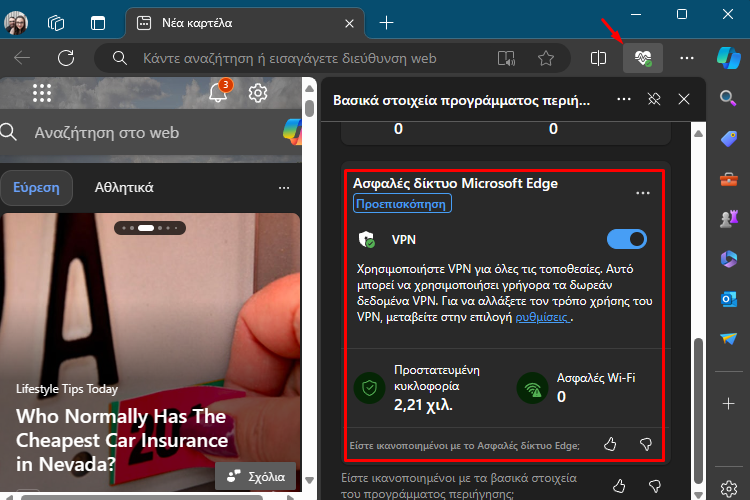Viewport: 750px width, 500px height.
Task: Open the sidebar Drop paper plane icon
Action: [x=728, y=339]
